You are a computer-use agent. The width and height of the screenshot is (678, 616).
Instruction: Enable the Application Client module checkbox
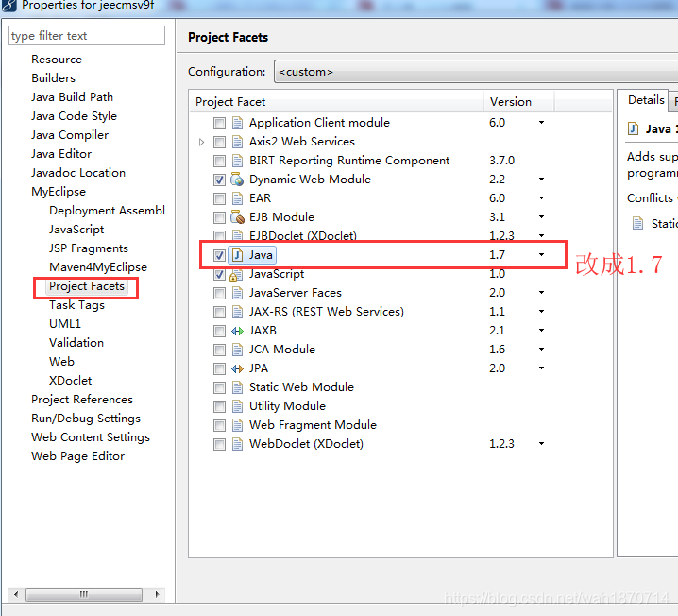[x=219, y=123]
